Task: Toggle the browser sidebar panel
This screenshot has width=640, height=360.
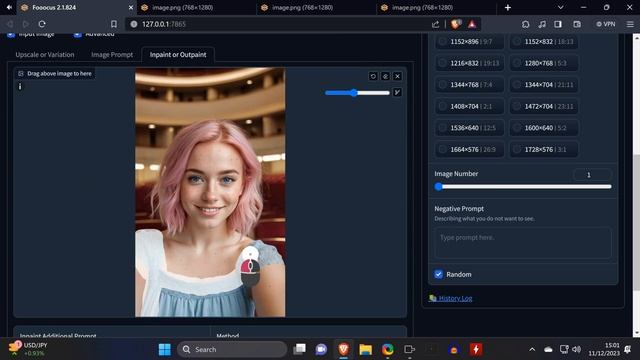Action: (x=558, y=24)
